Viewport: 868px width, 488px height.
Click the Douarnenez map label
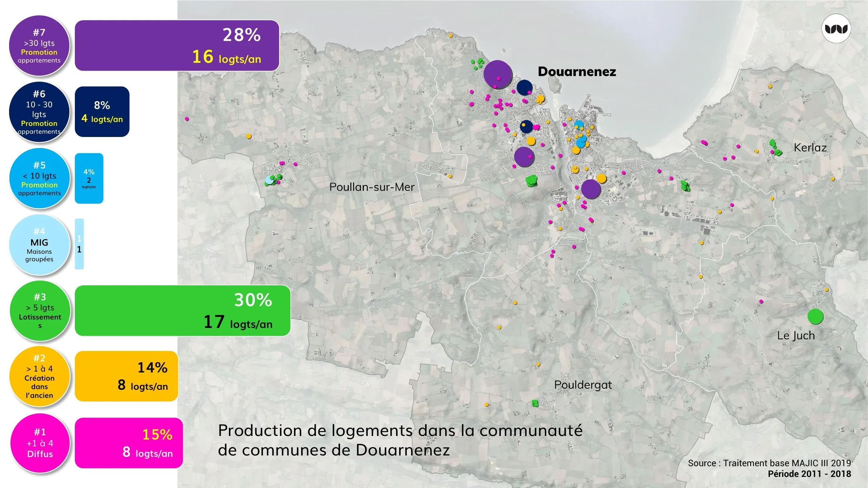[577, 72]
